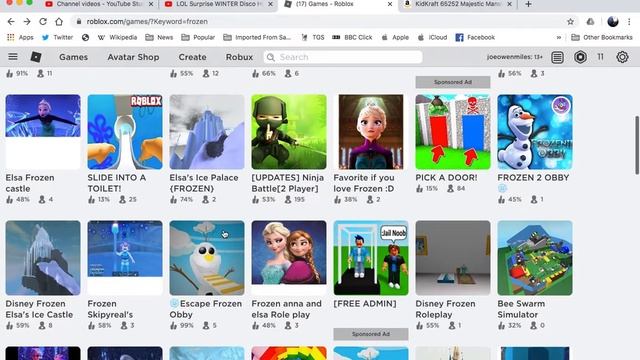
Task: Close the Games - Roblox tab
Action: 389,4
